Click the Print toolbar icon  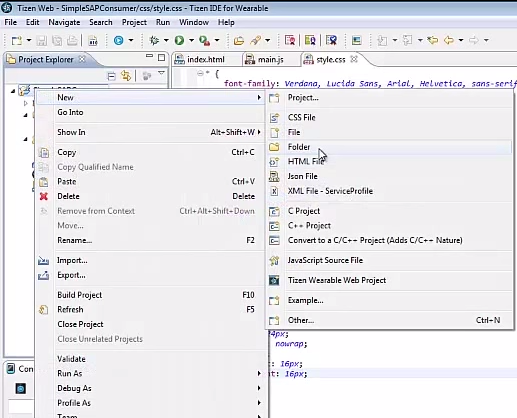72,41
